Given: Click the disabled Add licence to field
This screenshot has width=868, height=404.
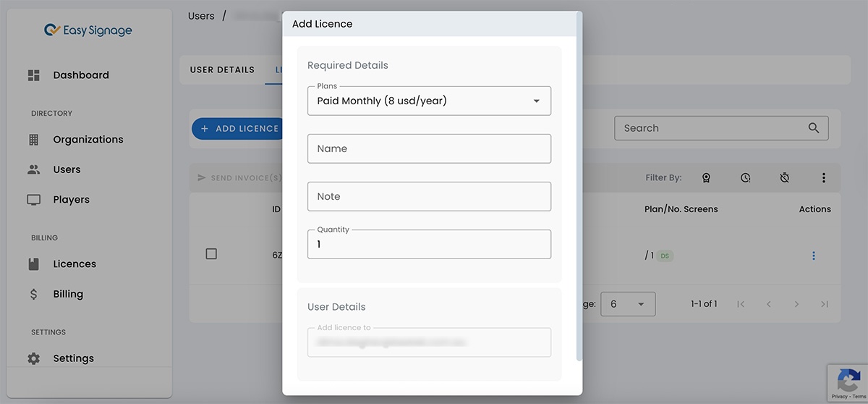Looking at the screenshot, I should 429,342.
